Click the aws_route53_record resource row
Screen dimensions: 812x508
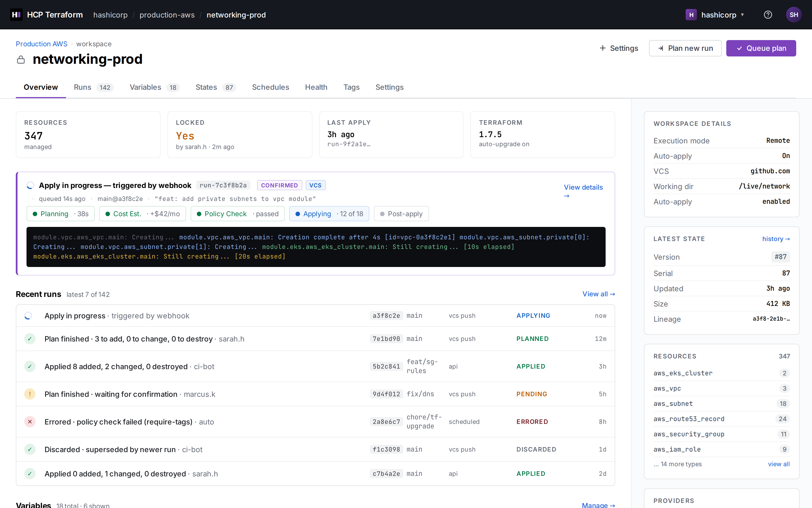[x=721, y=419]
